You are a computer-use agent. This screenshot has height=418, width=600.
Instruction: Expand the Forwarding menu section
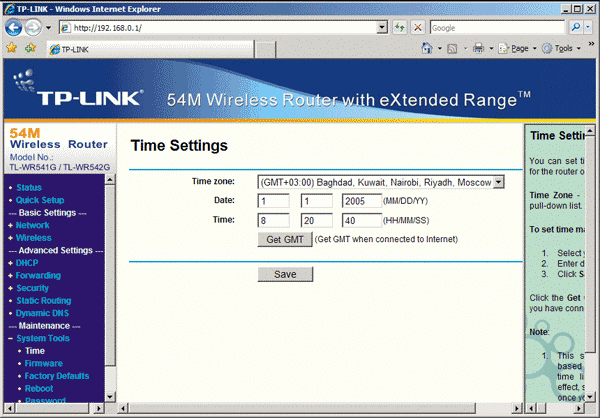click(38, 276)
